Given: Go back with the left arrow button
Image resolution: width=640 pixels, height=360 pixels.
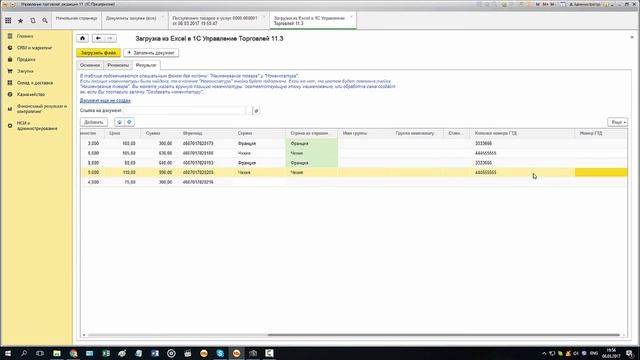Looking at the screenshot, I should point(98,38).
